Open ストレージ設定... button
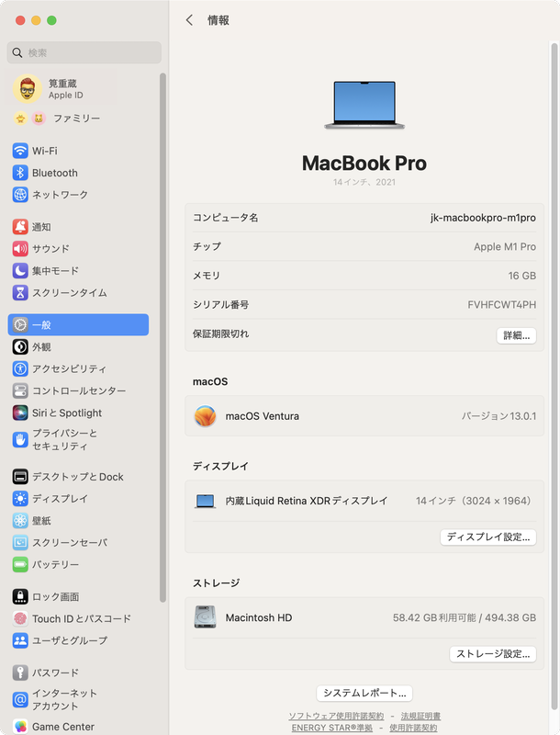 pyautogui.click(x=493, y=654)
